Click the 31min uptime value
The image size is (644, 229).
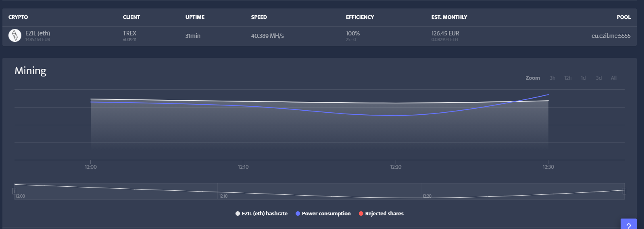(193, 36)
